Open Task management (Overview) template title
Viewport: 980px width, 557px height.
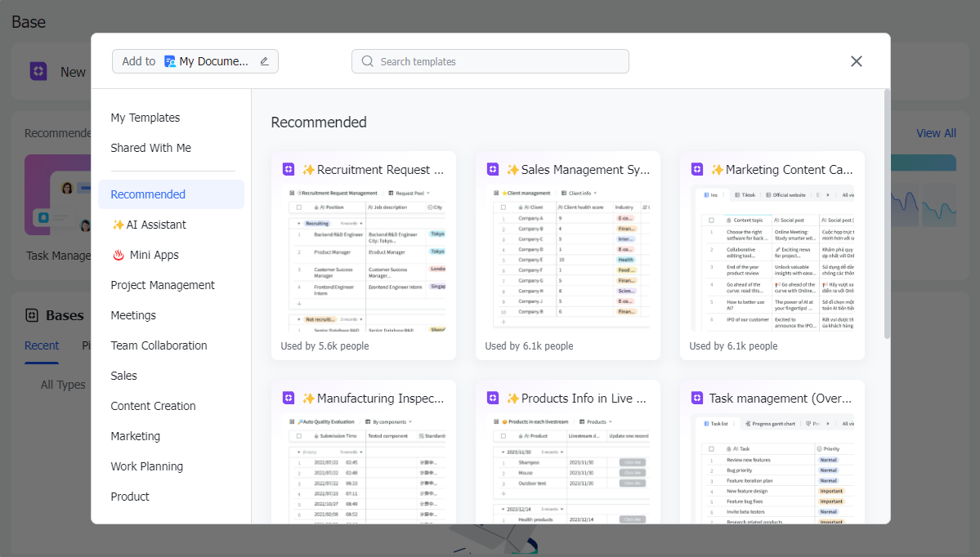click(780, 399)
